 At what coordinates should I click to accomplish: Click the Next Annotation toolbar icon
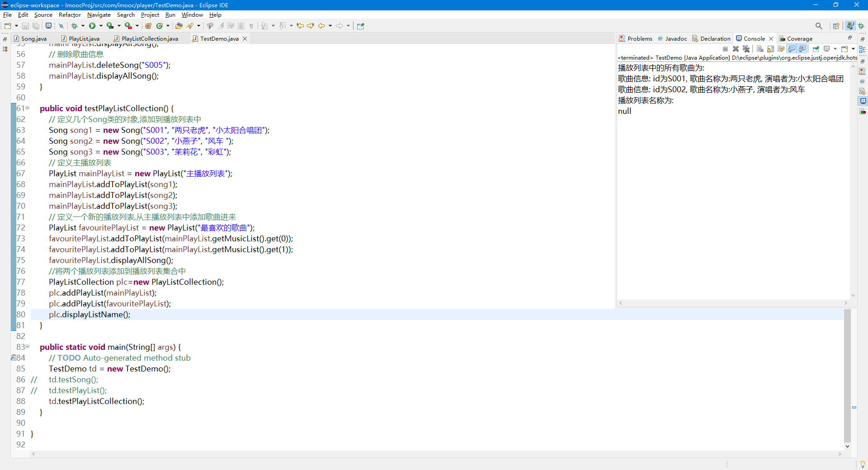(x=264, y=26)
